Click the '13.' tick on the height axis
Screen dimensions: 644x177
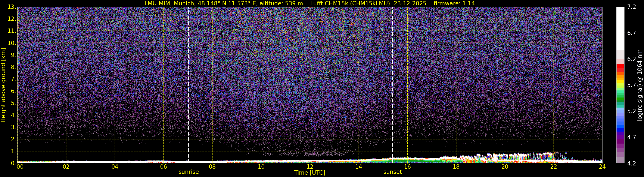[12, 7]
